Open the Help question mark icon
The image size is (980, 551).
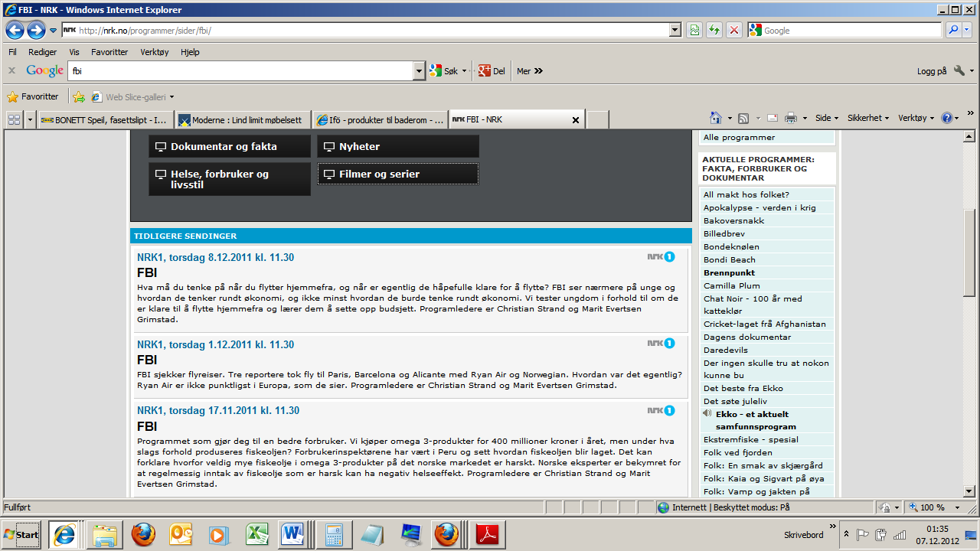(x=947, y=118)
